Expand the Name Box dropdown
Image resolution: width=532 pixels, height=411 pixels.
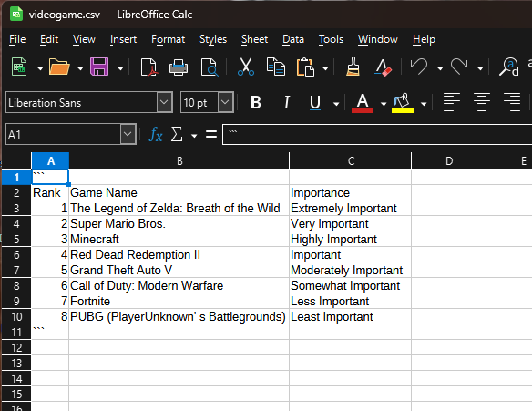128,134
